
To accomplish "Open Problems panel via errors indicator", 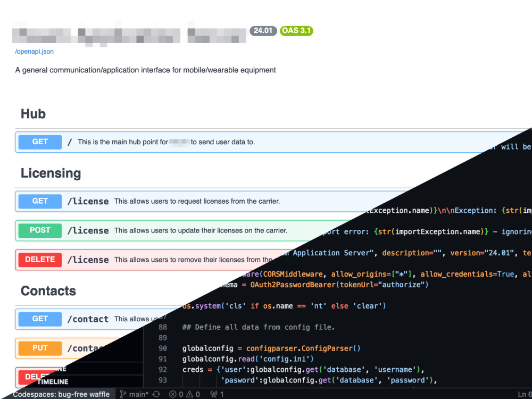I will pos(176,394).
